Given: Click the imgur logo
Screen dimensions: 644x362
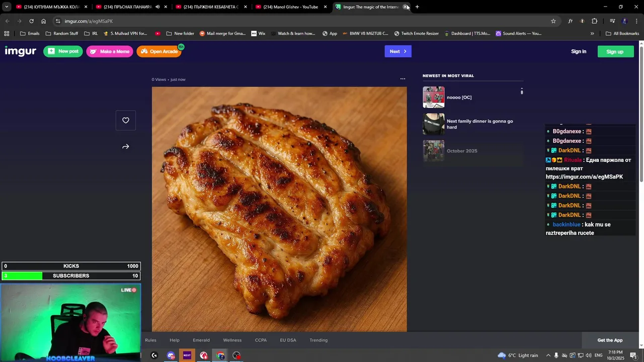Looking at the screenshot, I should [21, 51].
